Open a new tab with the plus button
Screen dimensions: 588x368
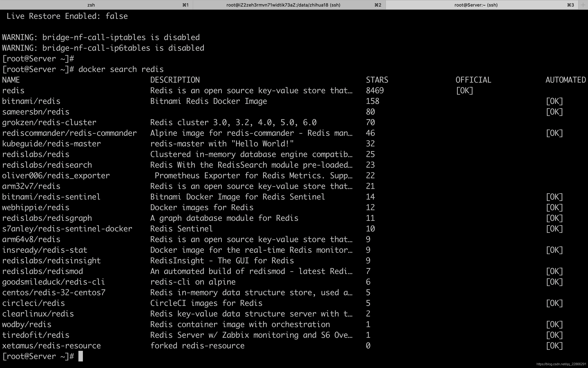point(583,5)
